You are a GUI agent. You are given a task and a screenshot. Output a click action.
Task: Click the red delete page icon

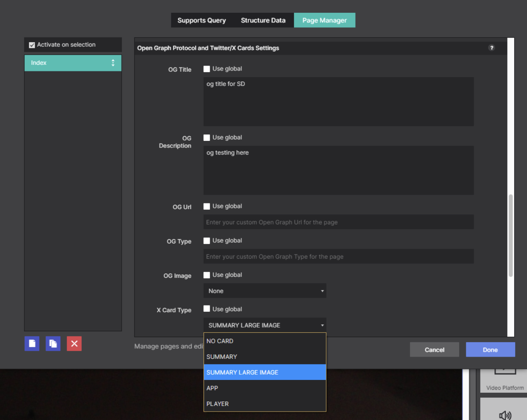pos(74,343)
